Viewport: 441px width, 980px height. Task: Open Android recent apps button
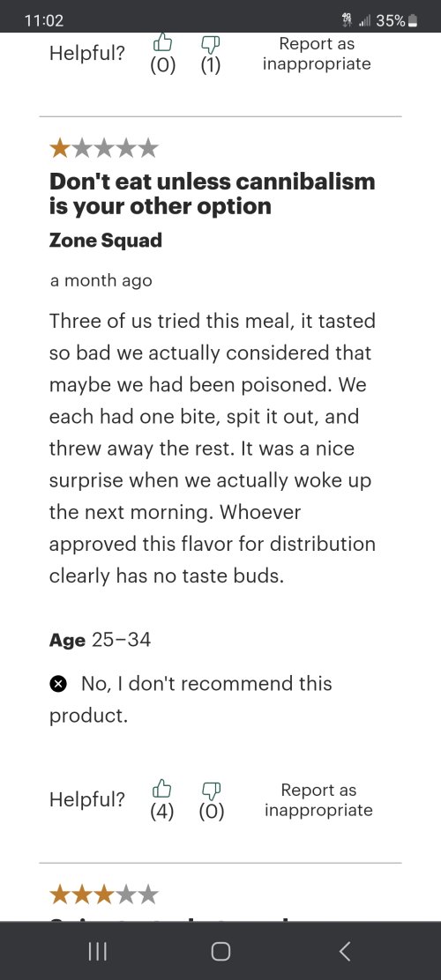click(97, 951)
